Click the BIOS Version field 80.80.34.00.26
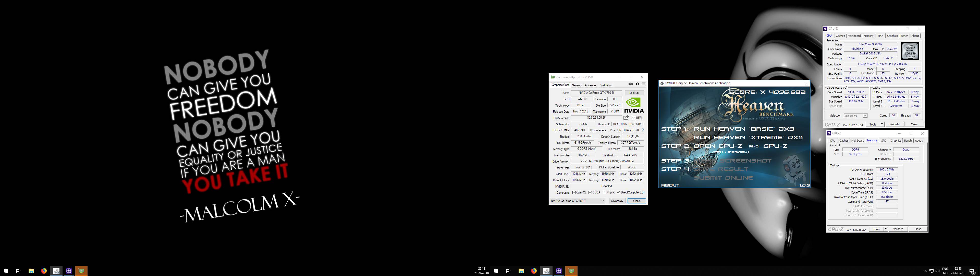The height and width of the screenshot is (276, 980). [x=596, y=118]
